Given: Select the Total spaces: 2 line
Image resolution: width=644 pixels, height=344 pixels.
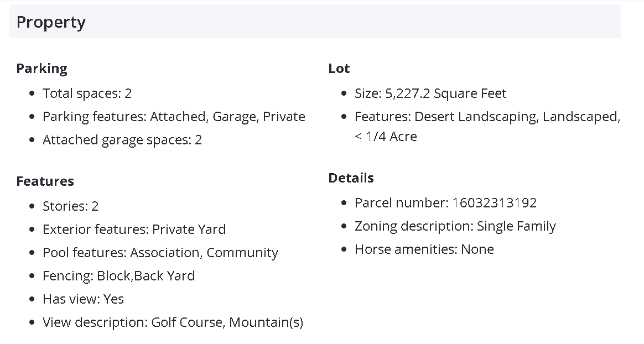Looking at the screenshot, I should 87,93.
